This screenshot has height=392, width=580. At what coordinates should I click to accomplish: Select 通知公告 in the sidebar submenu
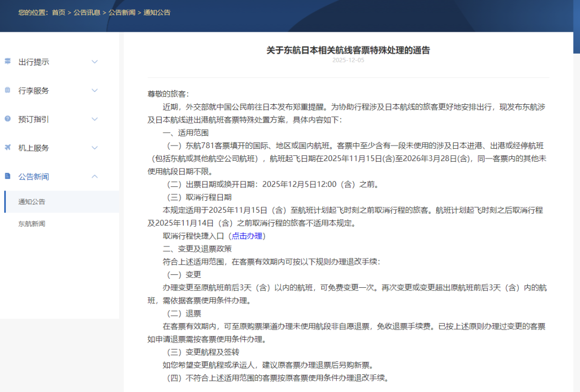point(32,202)
